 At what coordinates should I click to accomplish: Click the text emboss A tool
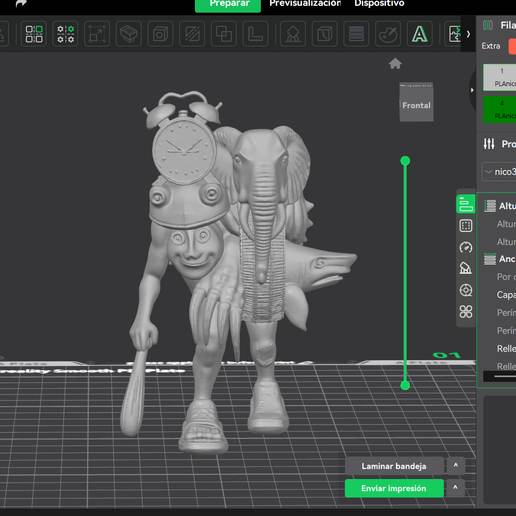click(420, 34)
